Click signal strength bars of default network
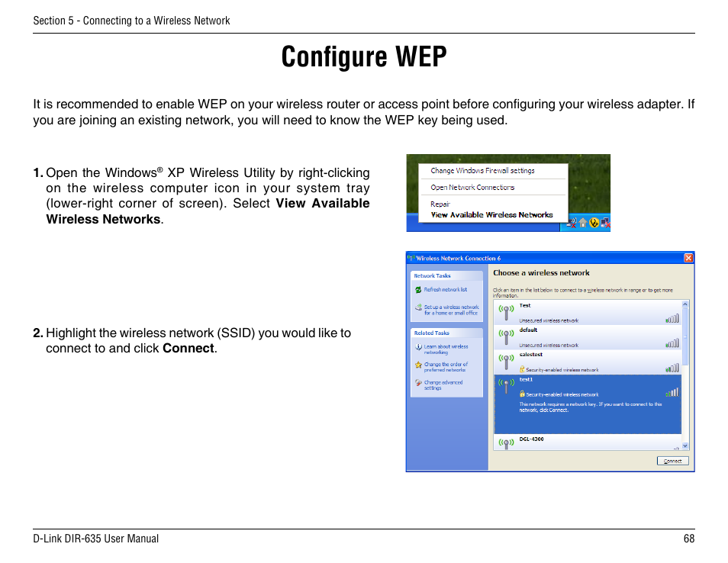This screenshot has height=563, width=728. pyautogui.click(x=672, y=343)
